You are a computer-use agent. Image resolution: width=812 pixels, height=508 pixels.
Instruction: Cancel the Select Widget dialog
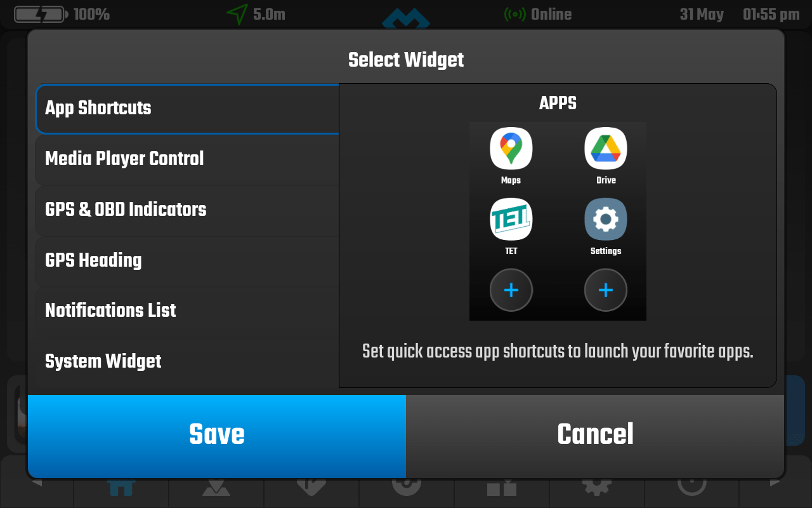(x=595, y=436)
